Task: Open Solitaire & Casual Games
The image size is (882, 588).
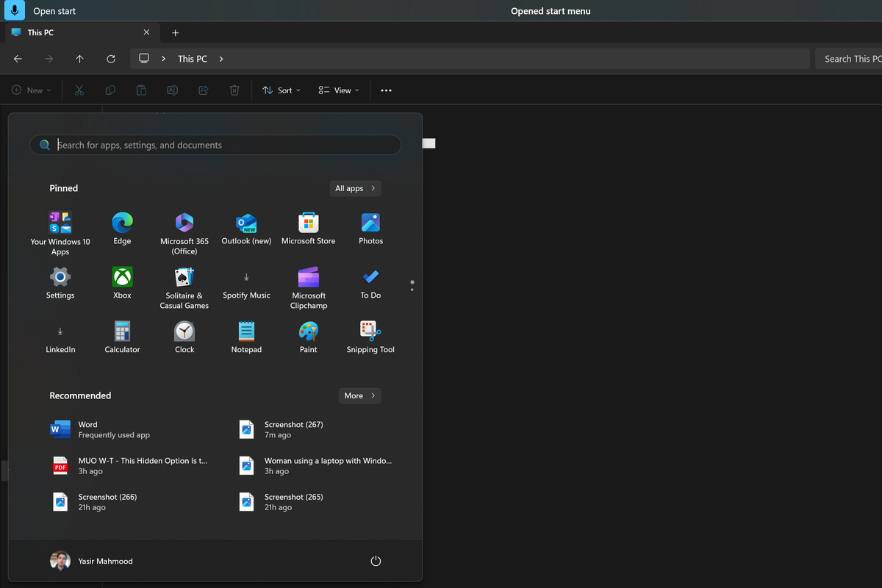Action: 184,288
